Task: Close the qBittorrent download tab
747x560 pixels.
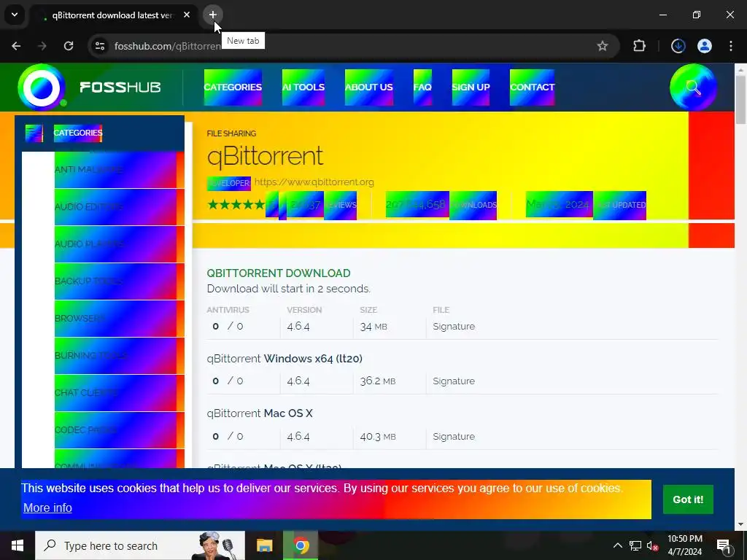Action: pyautogui.click(x=187, y=15)
